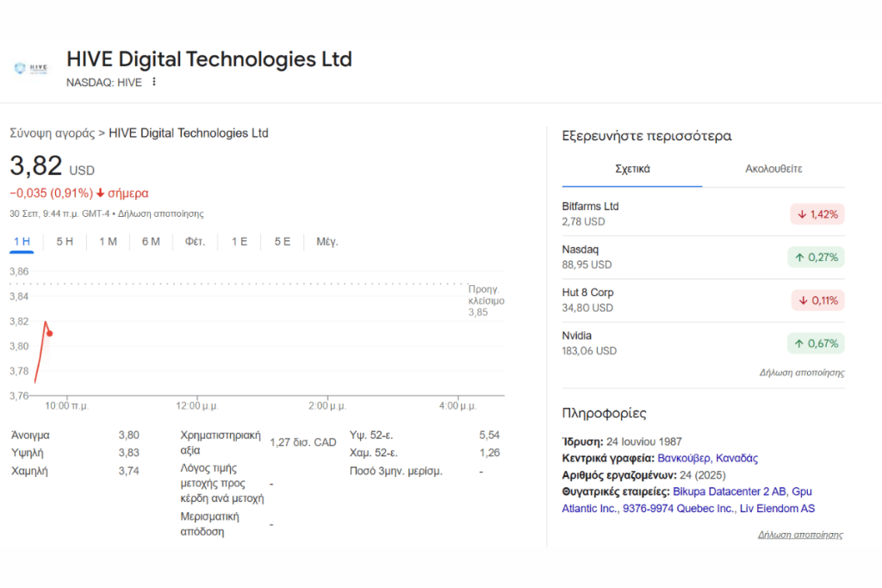Click the 3,82 USD price value
The width and height of the screenshot is (882, 588).
(52, 166)
